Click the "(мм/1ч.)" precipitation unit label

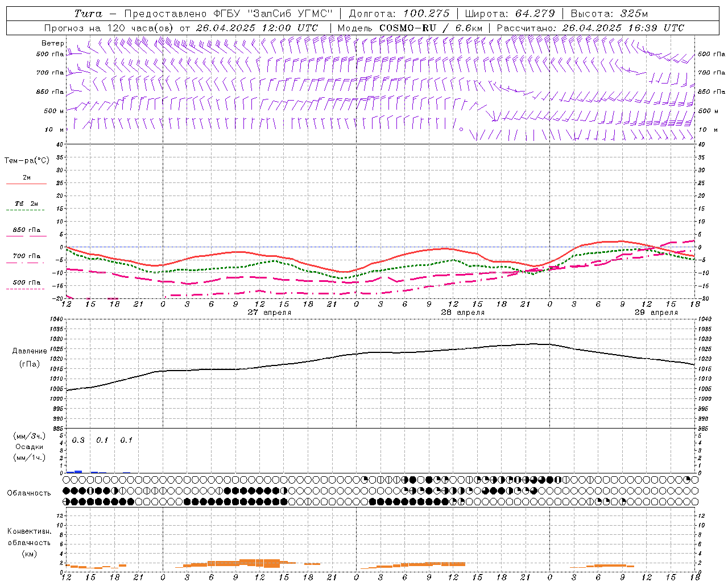(29, 458)
